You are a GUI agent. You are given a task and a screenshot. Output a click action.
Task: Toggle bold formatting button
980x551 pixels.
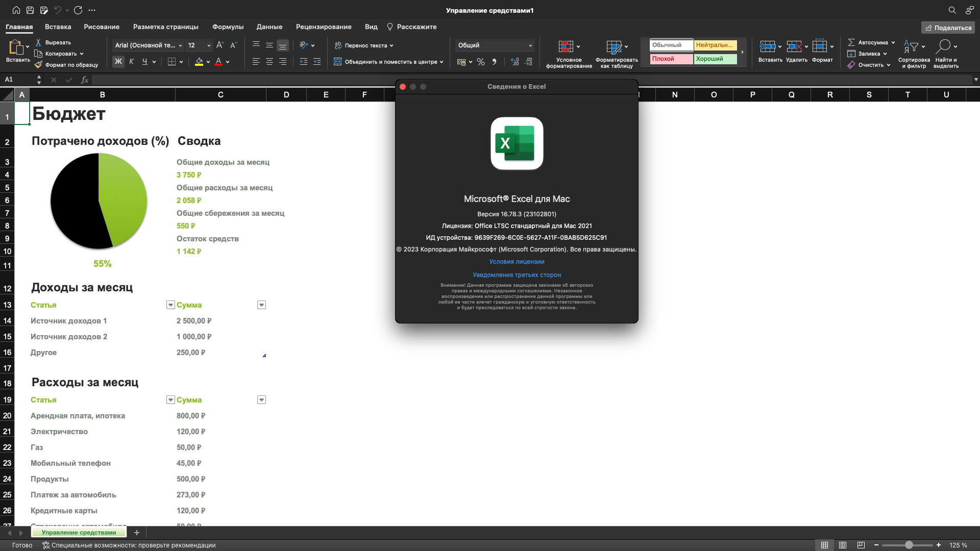118,62
